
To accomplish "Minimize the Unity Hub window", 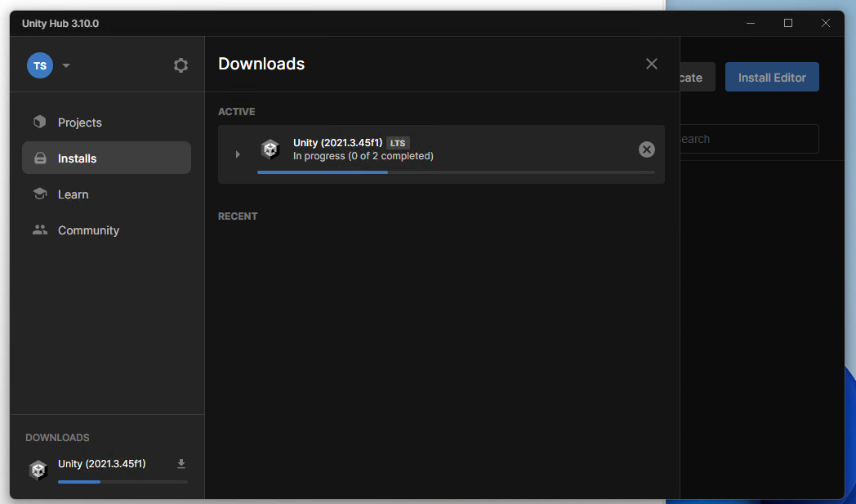I will coord(751,23).
